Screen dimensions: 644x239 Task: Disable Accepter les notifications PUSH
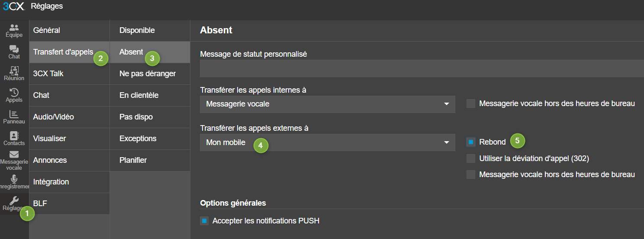204,221
